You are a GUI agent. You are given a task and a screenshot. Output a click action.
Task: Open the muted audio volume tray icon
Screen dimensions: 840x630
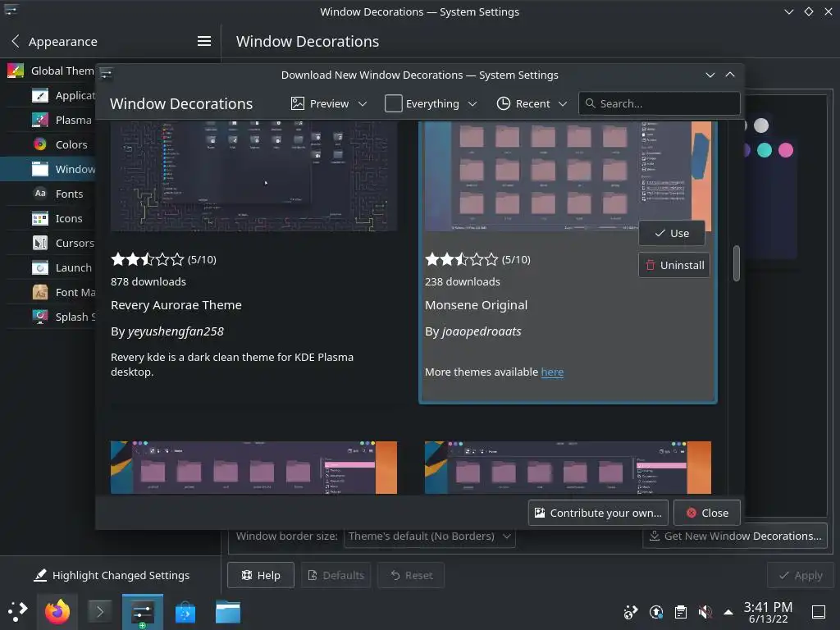(705, 612)
